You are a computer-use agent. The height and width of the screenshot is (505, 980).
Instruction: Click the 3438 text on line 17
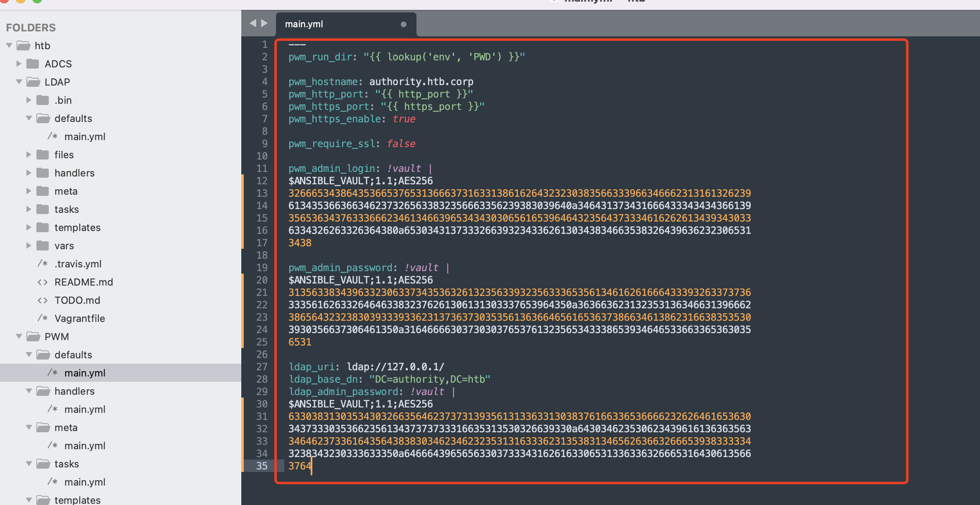[x=300, y=243]
